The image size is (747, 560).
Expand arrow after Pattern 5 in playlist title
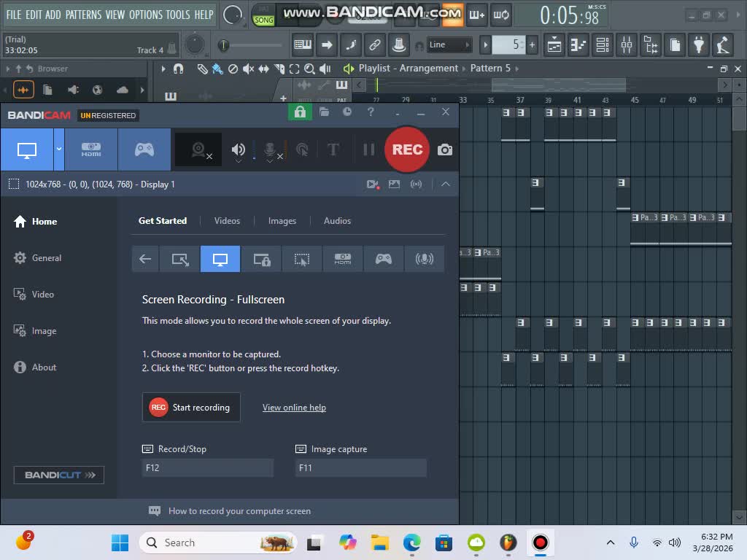[x=517, y=69]
